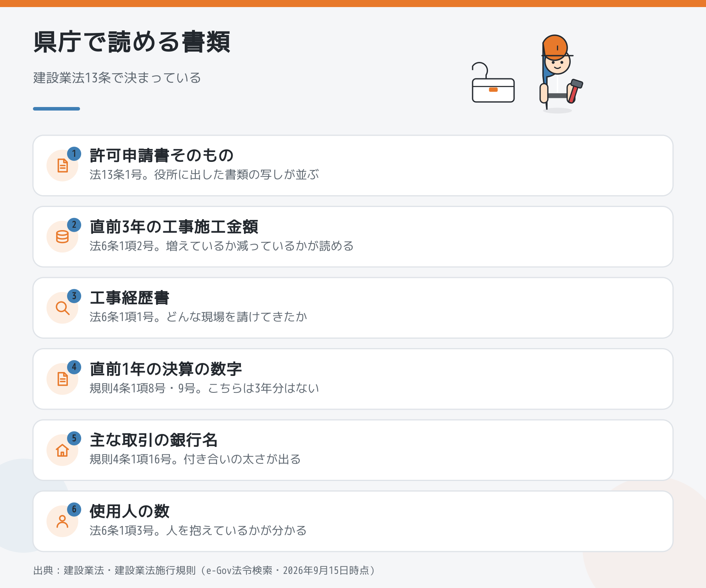Select the heading 直前1年の決算の数字
Screen dimensions: 706x588
coord(166,369)
